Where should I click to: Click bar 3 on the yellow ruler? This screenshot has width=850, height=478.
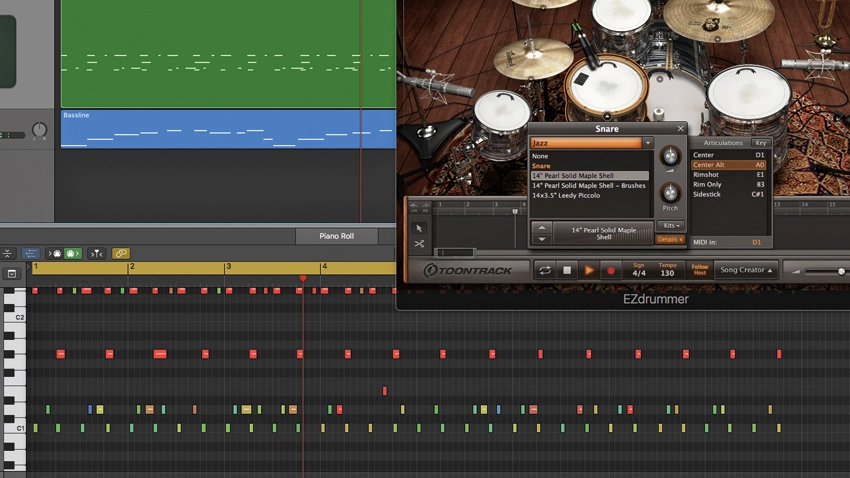click(x=228, y=267)
